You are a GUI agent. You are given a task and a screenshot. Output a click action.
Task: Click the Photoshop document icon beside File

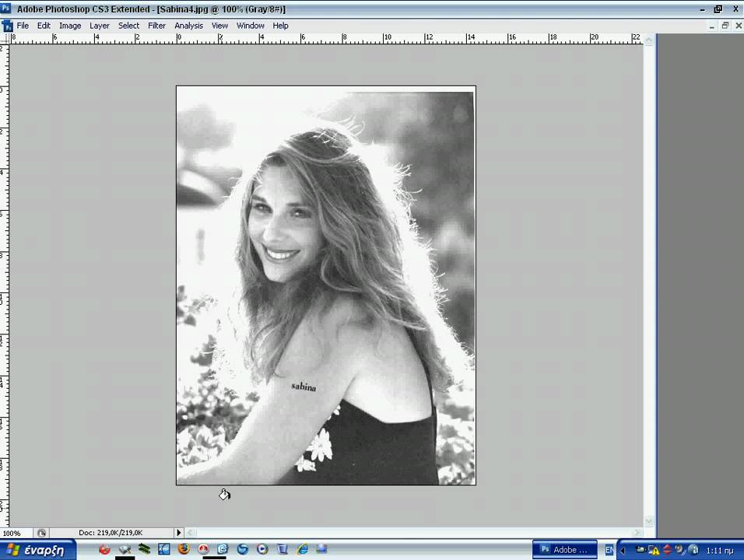(7, 26)
